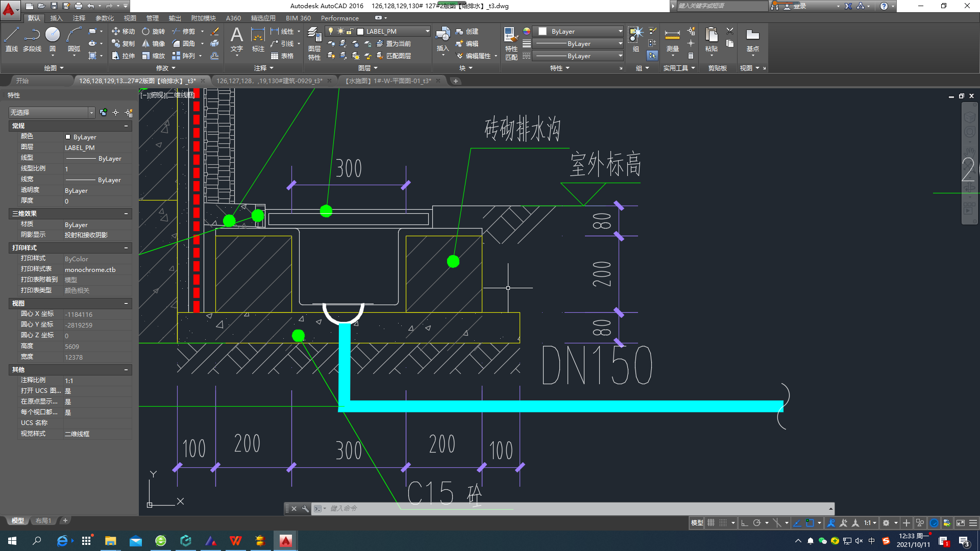Toggle snap mode in status bar

point(723,523)
